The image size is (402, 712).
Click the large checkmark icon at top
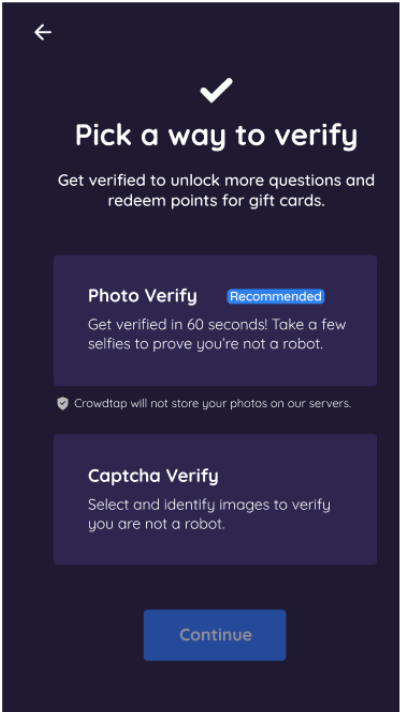216,90
